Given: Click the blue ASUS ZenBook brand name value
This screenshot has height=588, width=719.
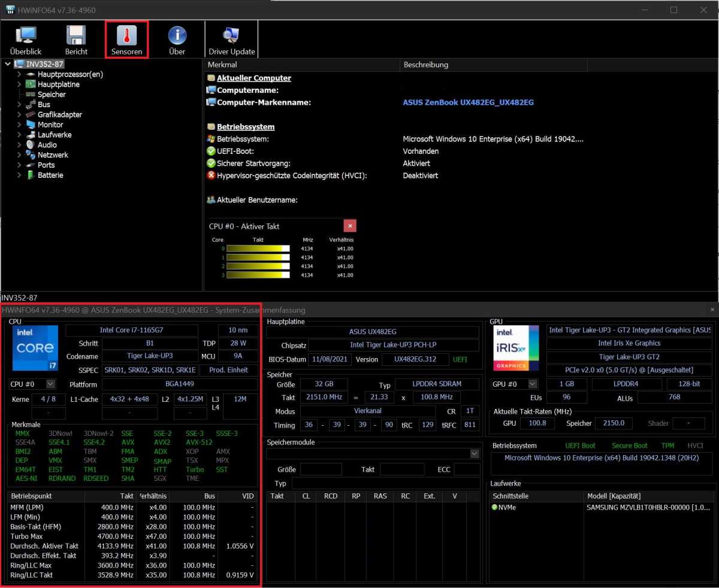Looking at the screenshot, I should click(x=468, y=102).
